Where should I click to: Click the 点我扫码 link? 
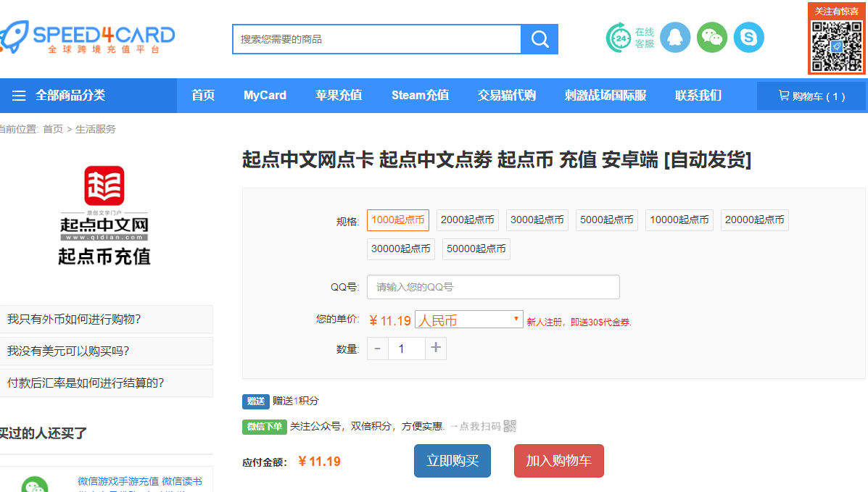point(480,426)
